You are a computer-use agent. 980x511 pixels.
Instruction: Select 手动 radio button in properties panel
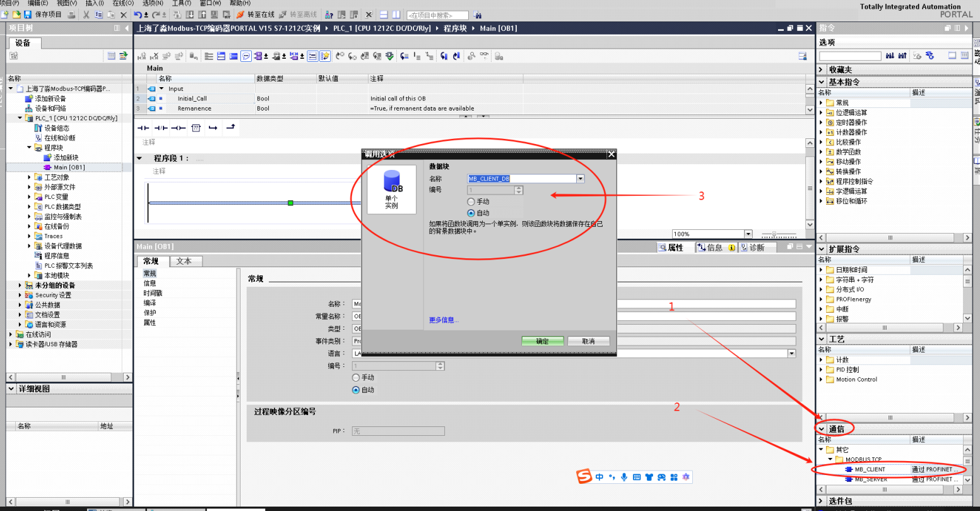point(356,377)
